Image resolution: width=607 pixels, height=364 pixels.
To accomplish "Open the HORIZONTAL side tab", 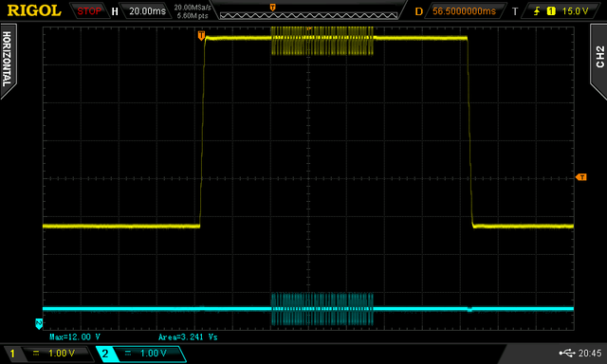I will pos(8,60).
